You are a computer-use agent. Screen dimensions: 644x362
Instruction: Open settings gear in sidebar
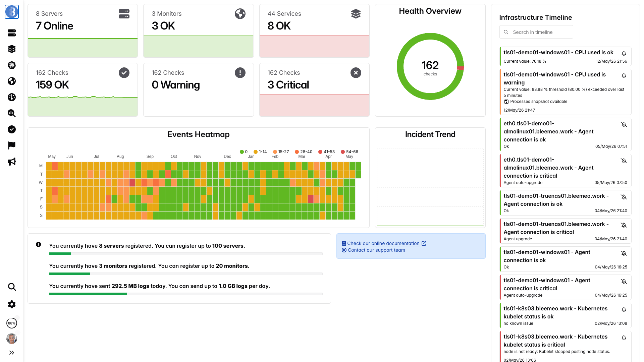tap(12, 304)
